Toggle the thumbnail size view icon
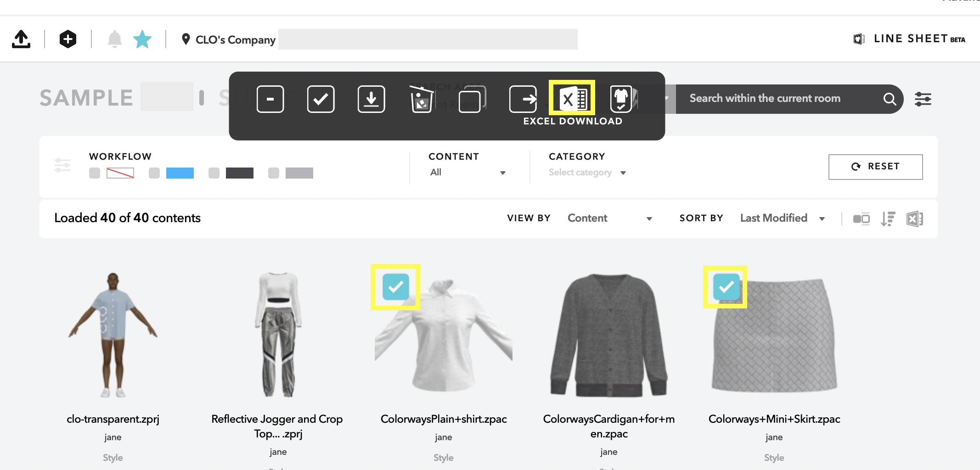The image size is (980, 470). click(x=861, y=219)
